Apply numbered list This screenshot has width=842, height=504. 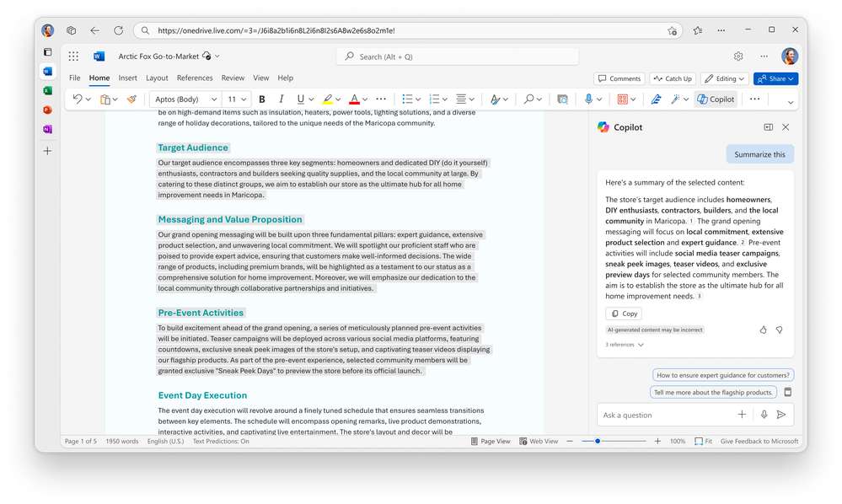[434, 99]
